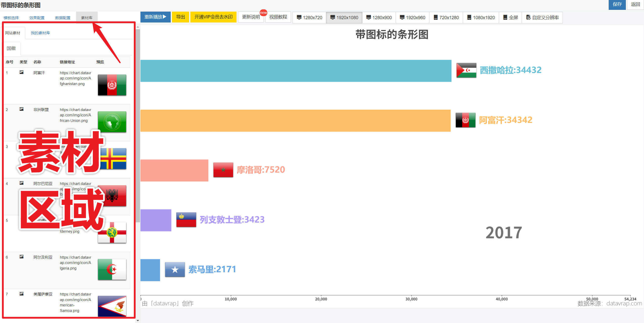Click 开通VIP会员去水印 button
The width and height of the screenshot is (644, 323).
pos(213,17)
